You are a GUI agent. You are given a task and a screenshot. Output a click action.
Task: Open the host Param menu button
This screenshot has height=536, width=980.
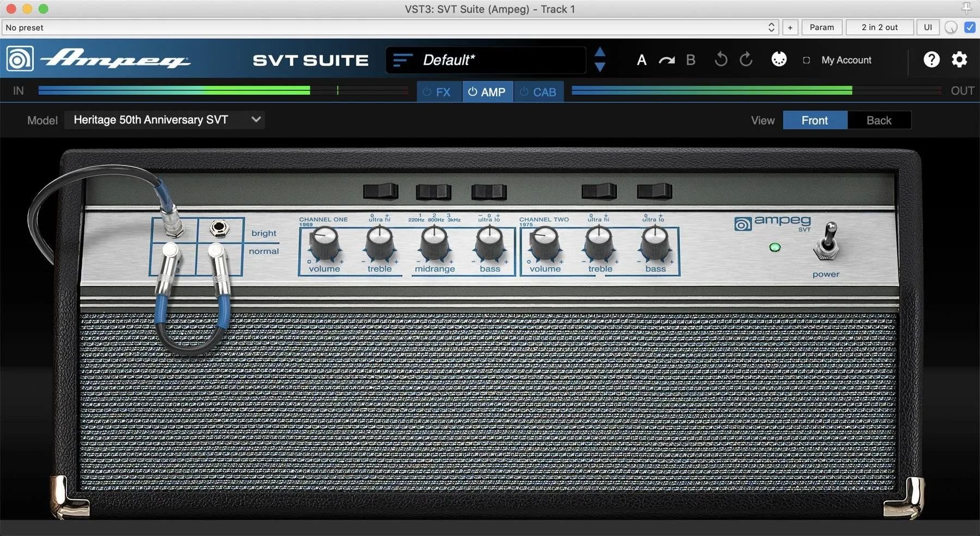click(822, 27)
